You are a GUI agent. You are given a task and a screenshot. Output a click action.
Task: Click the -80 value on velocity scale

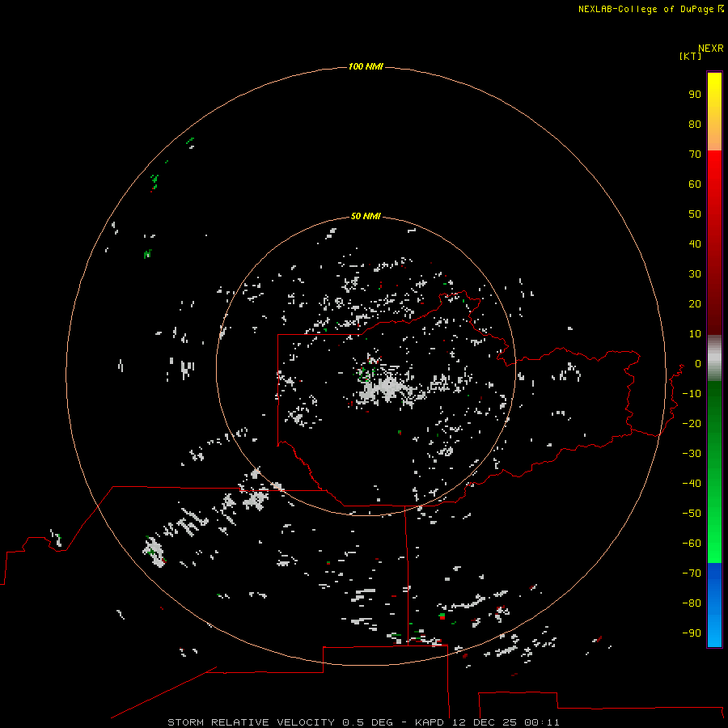pyautogui.click(x=692, y=603)
